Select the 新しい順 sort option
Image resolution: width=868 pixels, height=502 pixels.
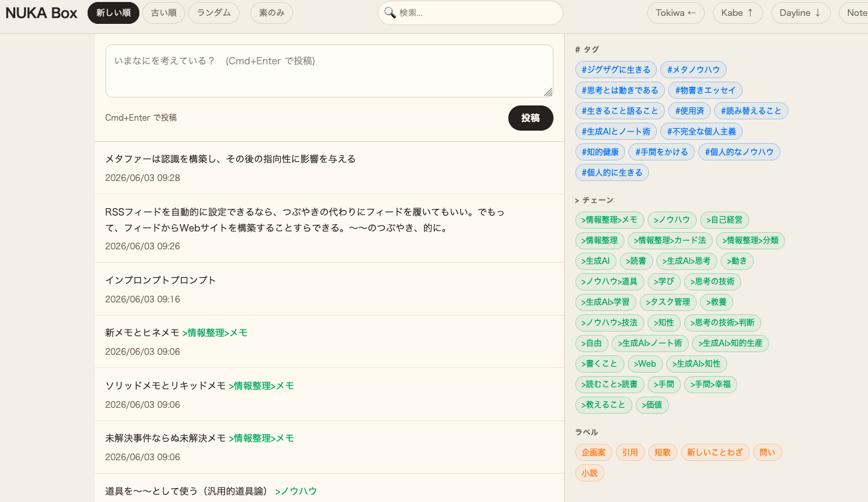tap(113, 13)
